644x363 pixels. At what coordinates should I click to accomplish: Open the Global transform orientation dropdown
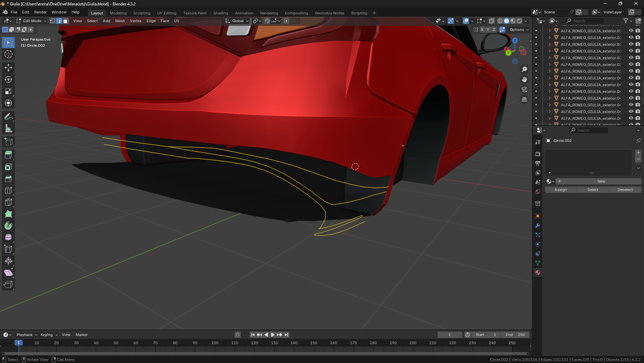point(237,21)
